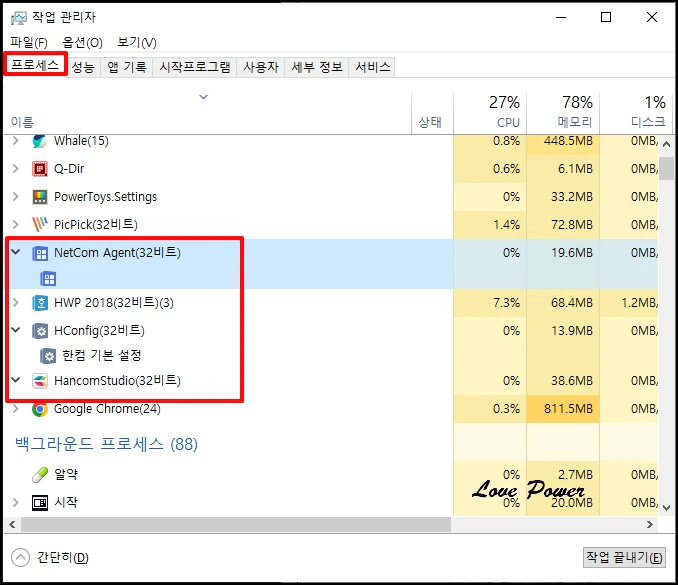Click the 간단히(D) link
The height and width of the screenshot is (585, 678).
[x=63, y=558]
